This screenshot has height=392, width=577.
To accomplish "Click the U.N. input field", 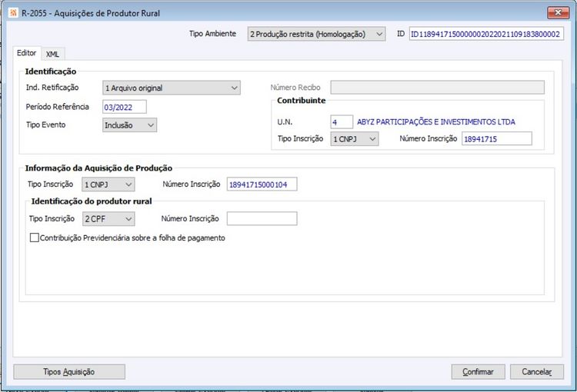I will pos(342,121).
